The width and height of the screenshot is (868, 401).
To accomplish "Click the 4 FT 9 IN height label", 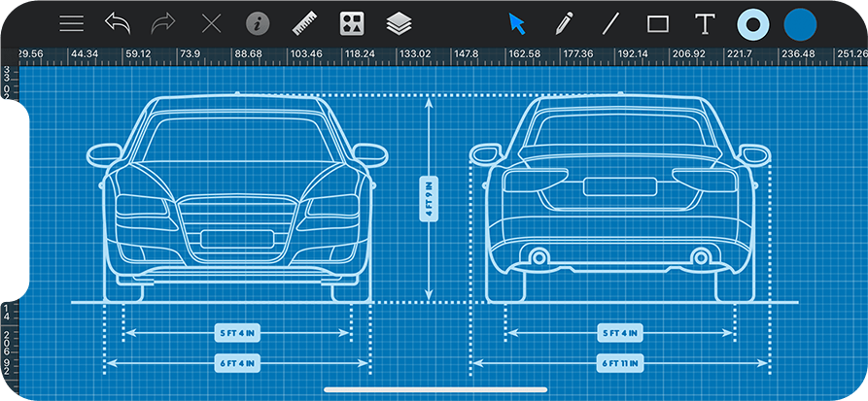I will click(x=429, y=199).
